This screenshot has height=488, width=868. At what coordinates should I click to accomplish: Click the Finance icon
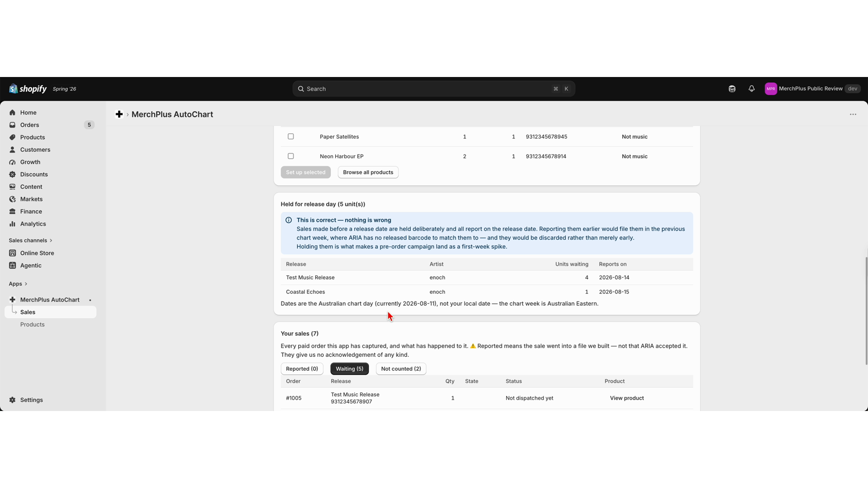[12, 211]
